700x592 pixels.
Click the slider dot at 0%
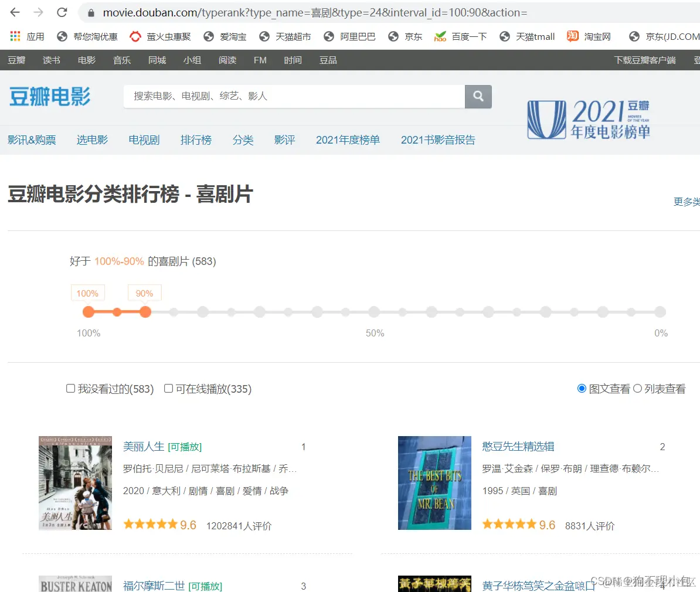tap(660, 312)
